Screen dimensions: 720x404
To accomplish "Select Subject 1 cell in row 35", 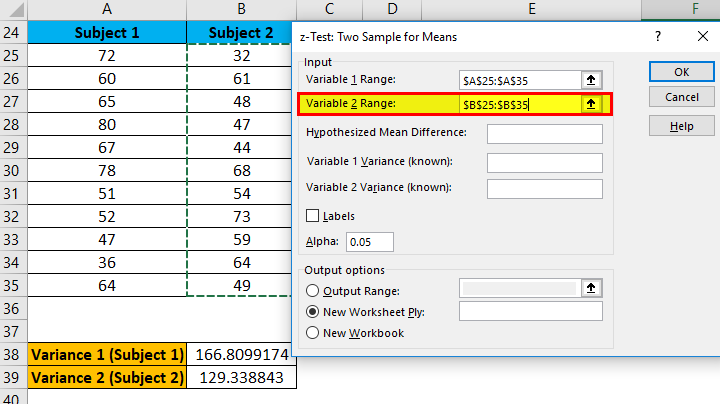I will pos(107,285).
